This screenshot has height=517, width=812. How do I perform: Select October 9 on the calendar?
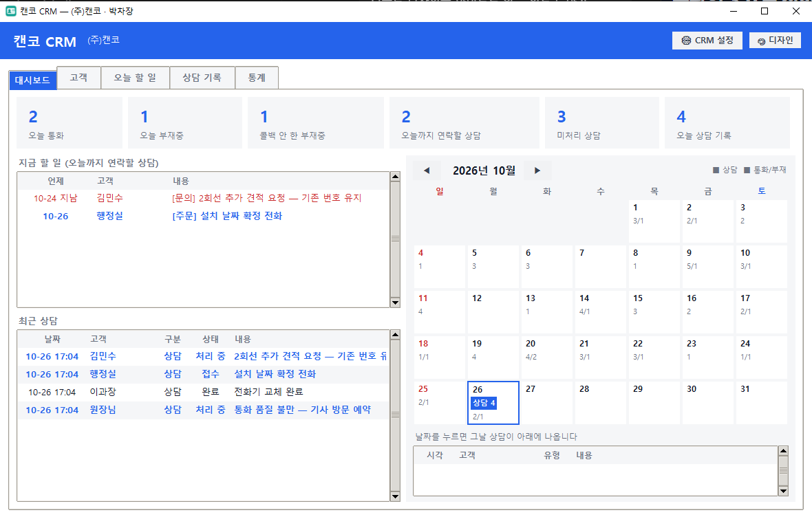tap(708, 267)
